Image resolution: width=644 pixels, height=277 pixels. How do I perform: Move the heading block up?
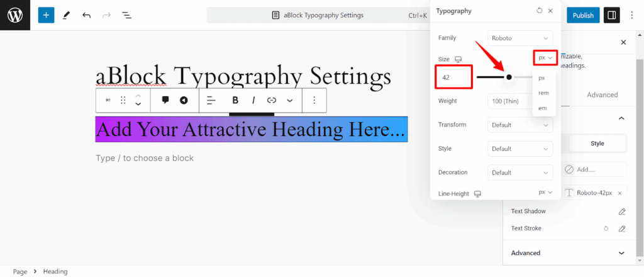pyautogui.click(x=138, y=96)
